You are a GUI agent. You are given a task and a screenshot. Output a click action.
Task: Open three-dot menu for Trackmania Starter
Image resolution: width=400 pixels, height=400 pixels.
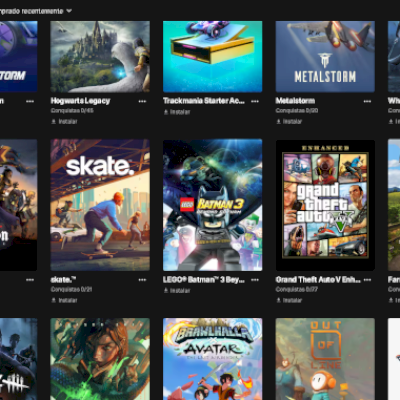coord(255,101)
